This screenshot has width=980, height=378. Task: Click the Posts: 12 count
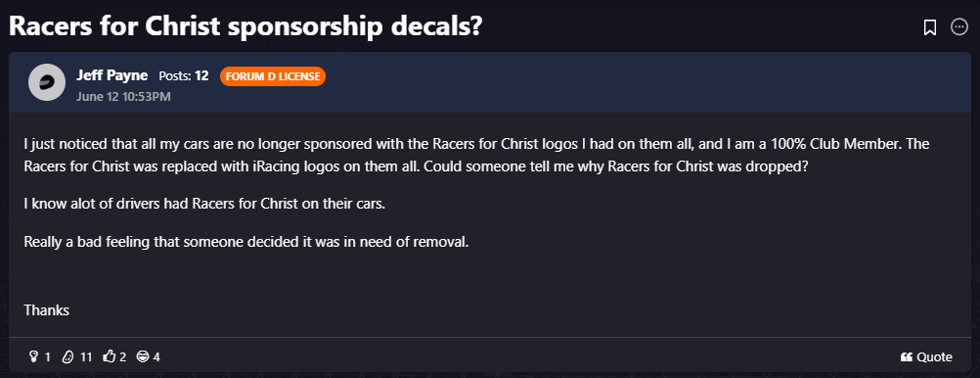click(x=184, y=76)
